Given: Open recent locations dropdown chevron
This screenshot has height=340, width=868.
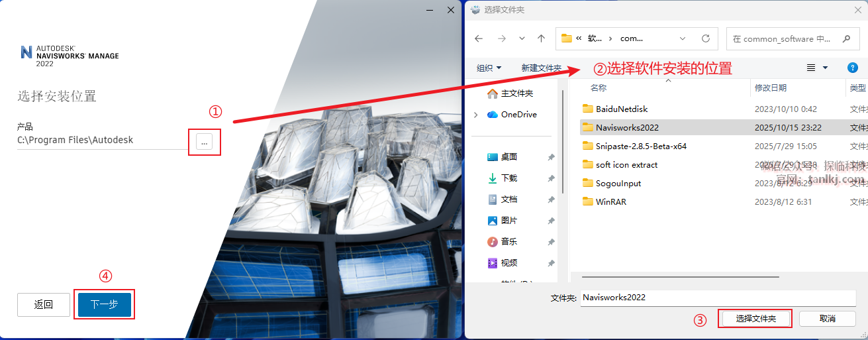Looking at the screenshot, I should [x=522, y=38].
